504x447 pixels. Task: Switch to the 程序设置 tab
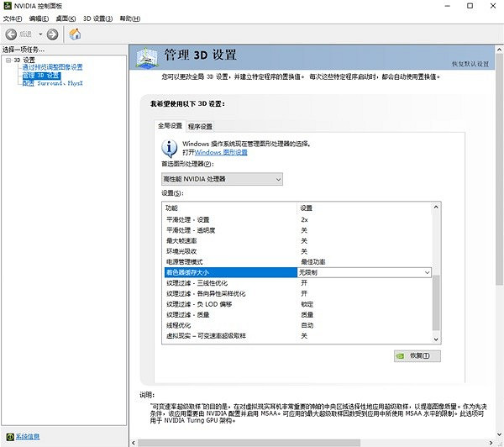pos(200,126)
